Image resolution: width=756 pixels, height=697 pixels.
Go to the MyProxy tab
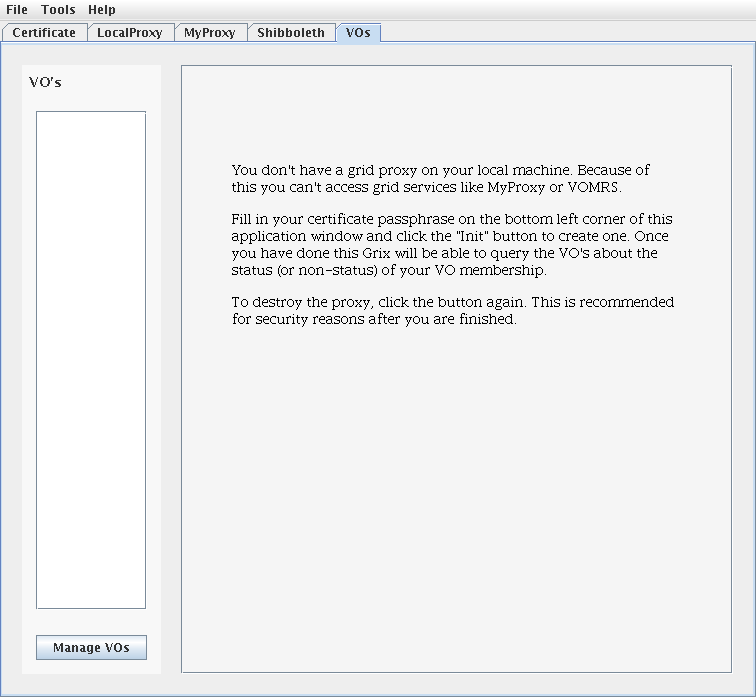209,33
